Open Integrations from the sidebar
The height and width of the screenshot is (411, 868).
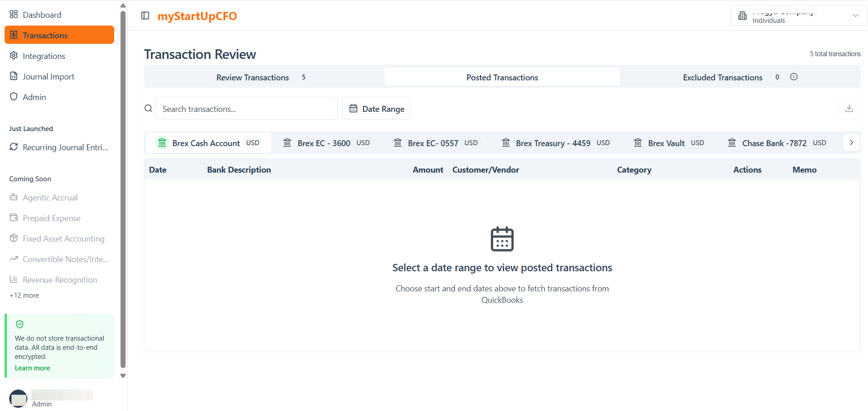[x=59, y=56]
